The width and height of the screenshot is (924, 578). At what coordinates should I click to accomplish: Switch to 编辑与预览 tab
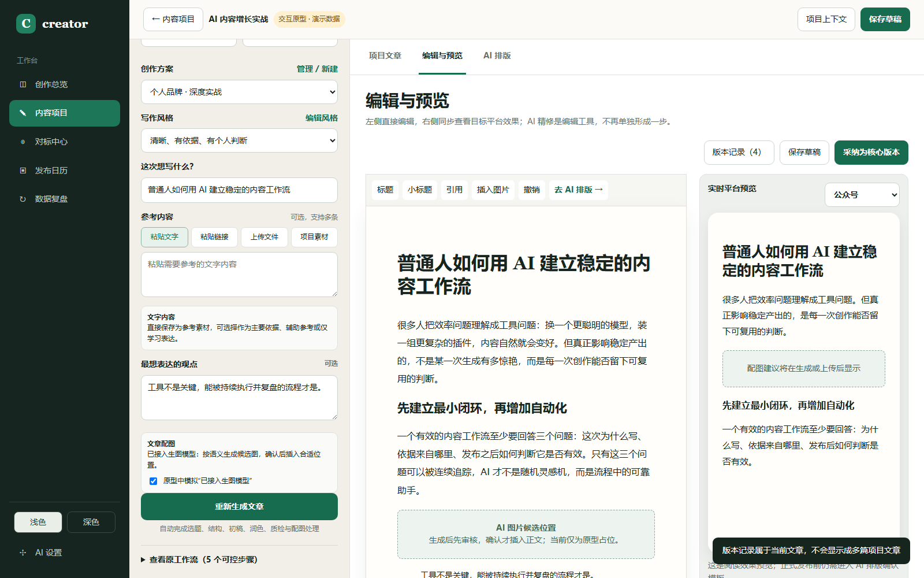(442, 55)
